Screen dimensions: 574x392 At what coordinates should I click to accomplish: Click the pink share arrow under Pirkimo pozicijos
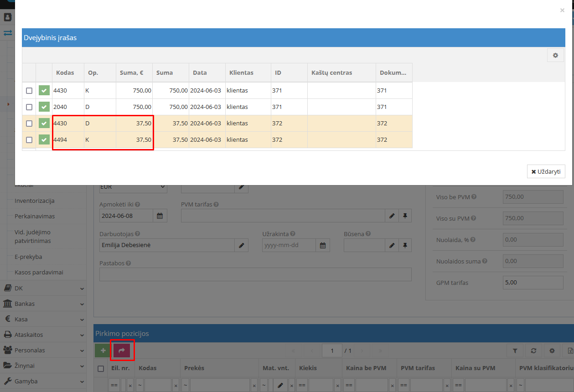(122, 351)
